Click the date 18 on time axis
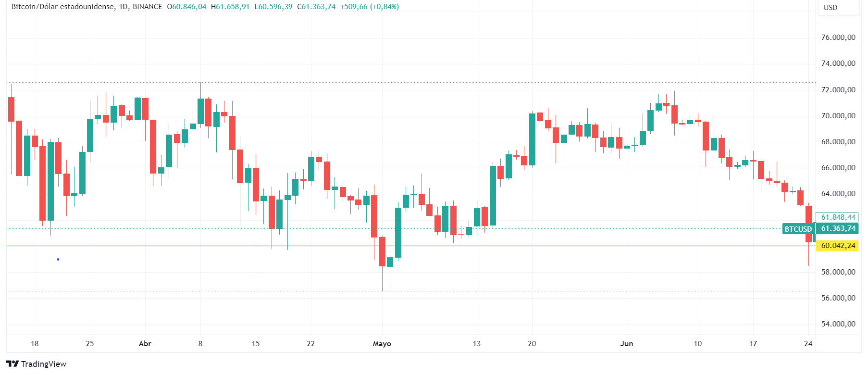Image resolution: width=868 pixels, height=375 pixels. 35,344
